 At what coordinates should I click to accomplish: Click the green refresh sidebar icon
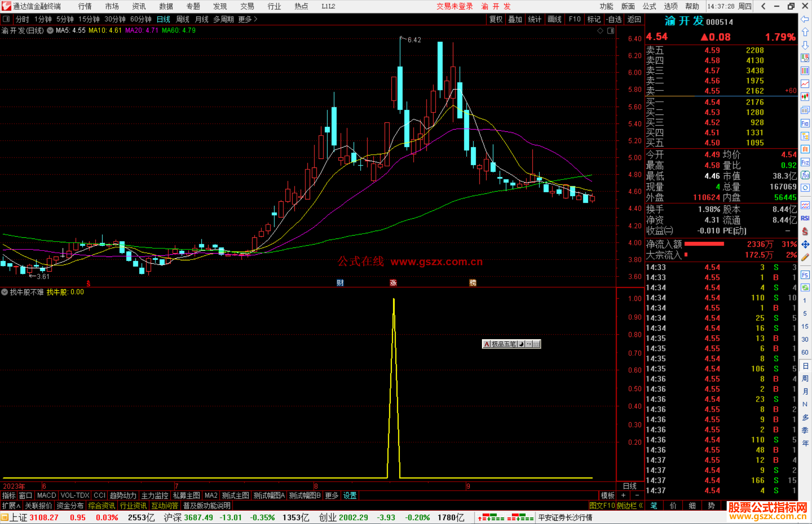tap(805, 288)
